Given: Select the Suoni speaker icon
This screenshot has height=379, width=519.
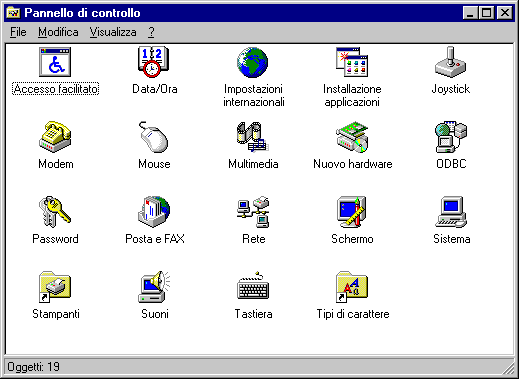Looking at the screenshot, I should click(154, 287).
